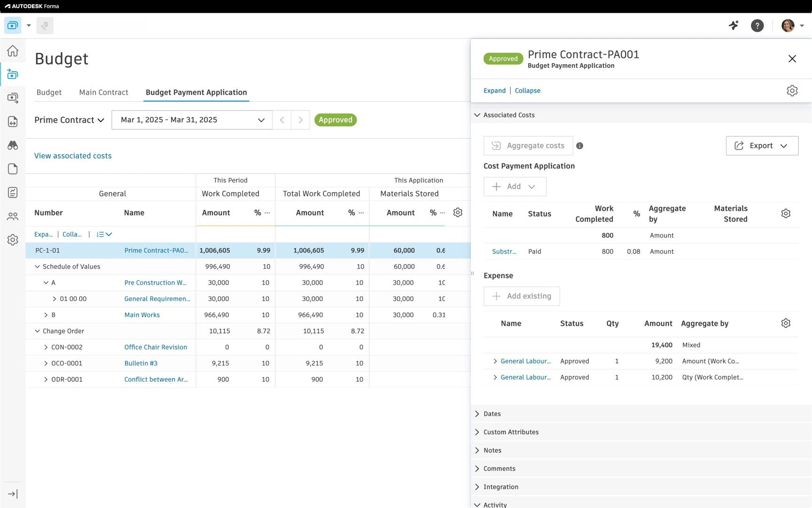This screenshot has width=812, height=508.
Task: Open the Mar 1, 2025 period dropdown
Action: click(192, 120)
